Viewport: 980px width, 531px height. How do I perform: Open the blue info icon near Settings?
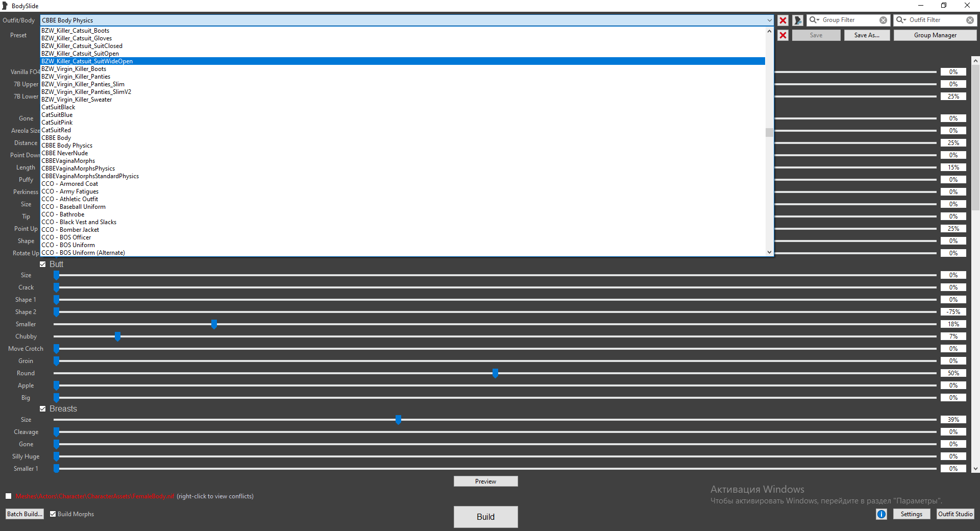(x=881, y=514)
